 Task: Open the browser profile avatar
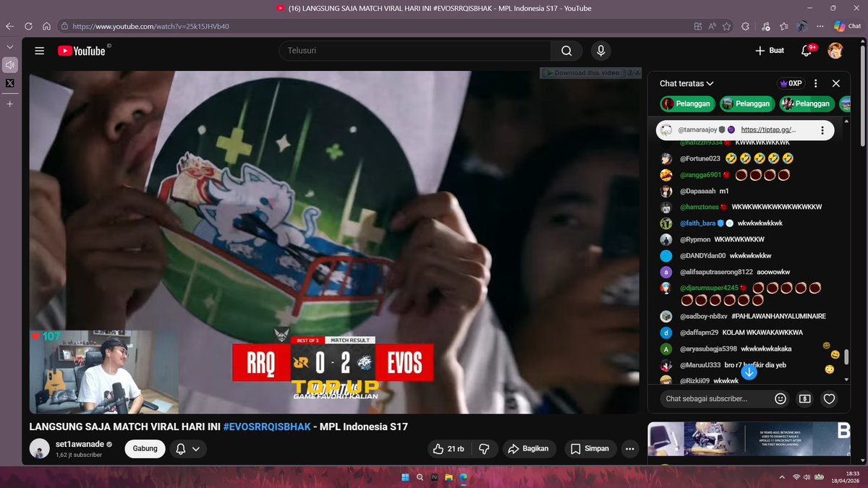click(802, 26)
